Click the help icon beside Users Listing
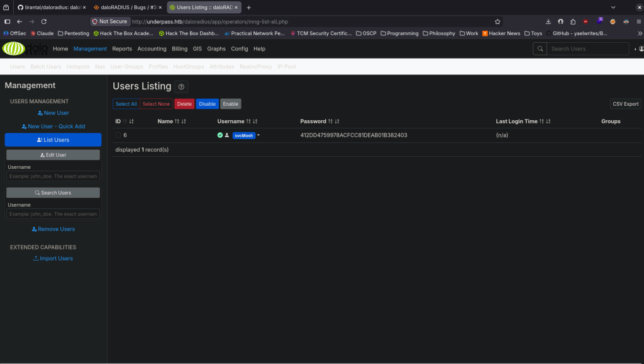The width and height of the screenshot is (644, 364). [181, 87]
